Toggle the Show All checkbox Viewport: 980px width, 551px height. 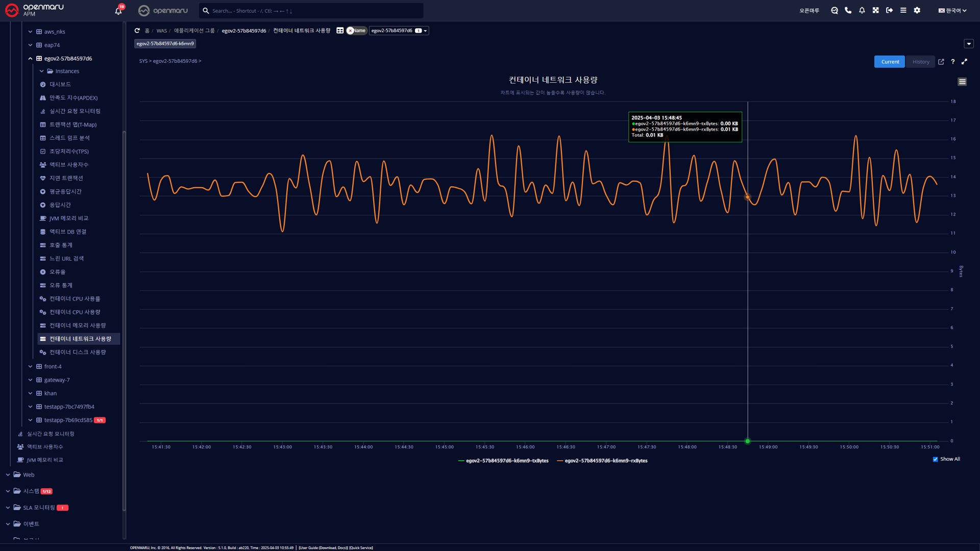point(936,459)
